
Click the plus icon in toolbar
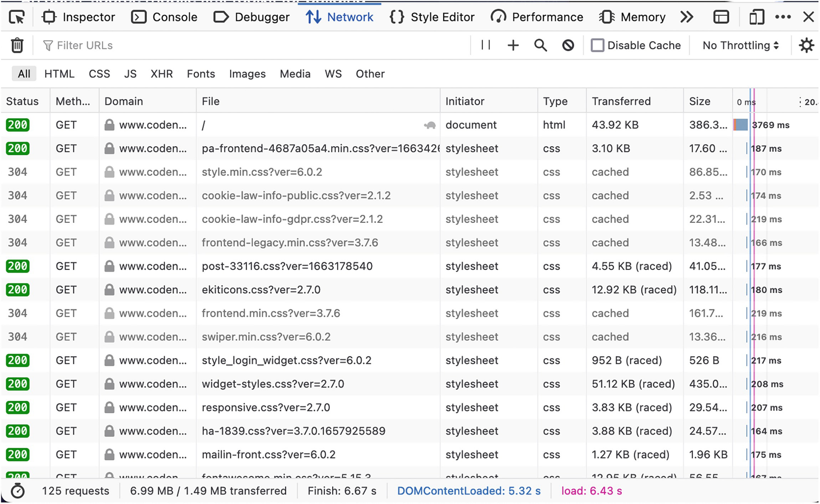click(513, 46)
